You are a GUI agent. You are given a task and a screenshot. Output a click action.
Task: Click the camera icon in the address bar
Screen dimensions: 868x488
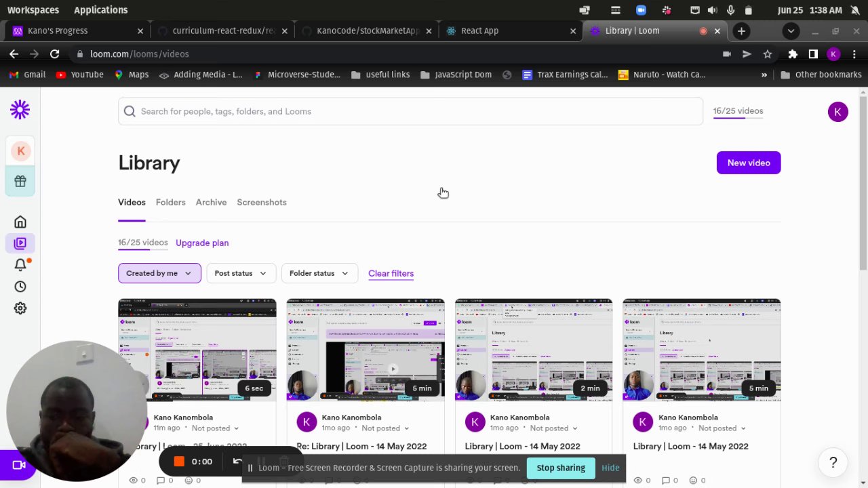point(727,54)
